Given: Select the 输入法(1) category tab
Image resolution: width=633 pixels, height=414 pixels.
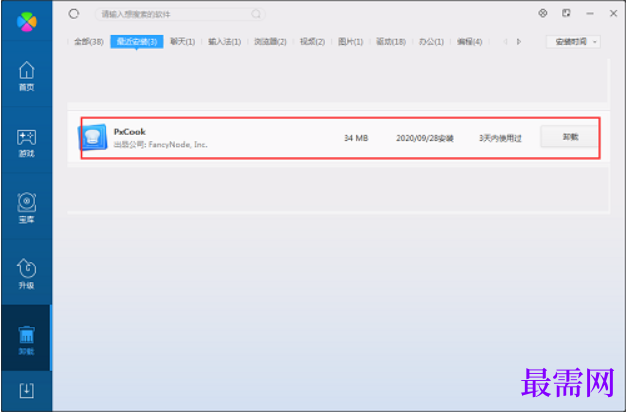Looking at the screenshot, I should pos(224,42).
